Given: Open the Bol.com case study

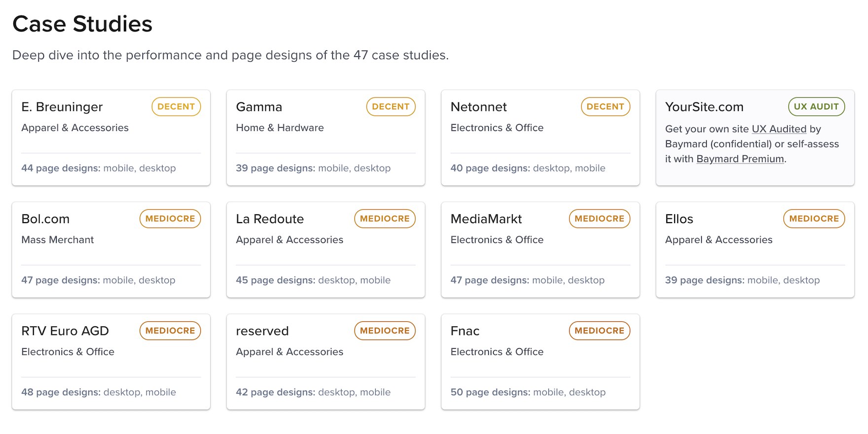Looking at the screenshot, I should (x=45, y=219).
